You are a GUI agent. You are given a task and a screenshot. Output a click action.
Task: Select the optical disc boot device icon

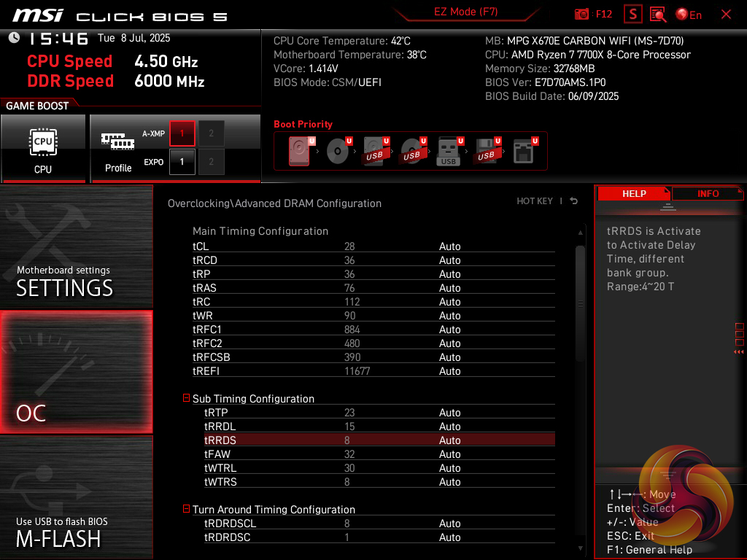coord(338,151)
